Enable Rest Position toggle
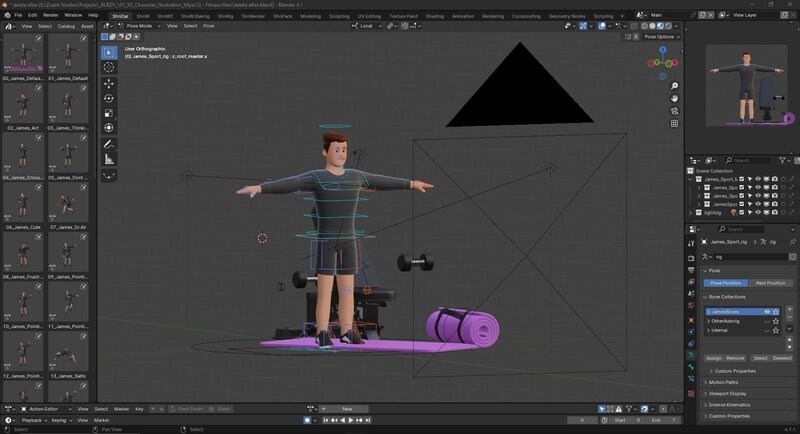This screenshot has width=800, height=434. click(x=769, y=283)
